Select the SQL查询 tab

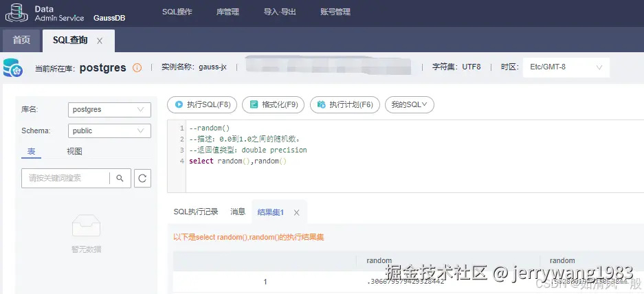pos(70,41)
